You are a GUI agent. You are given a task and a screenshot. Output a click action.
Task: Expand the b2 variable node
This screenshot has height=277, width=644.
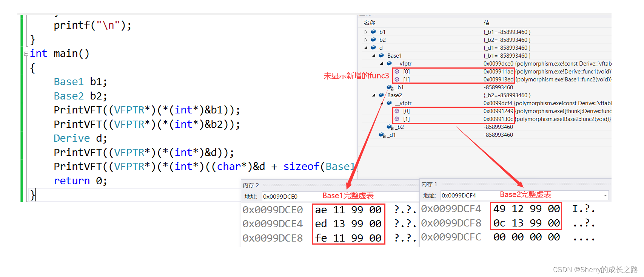366,40
